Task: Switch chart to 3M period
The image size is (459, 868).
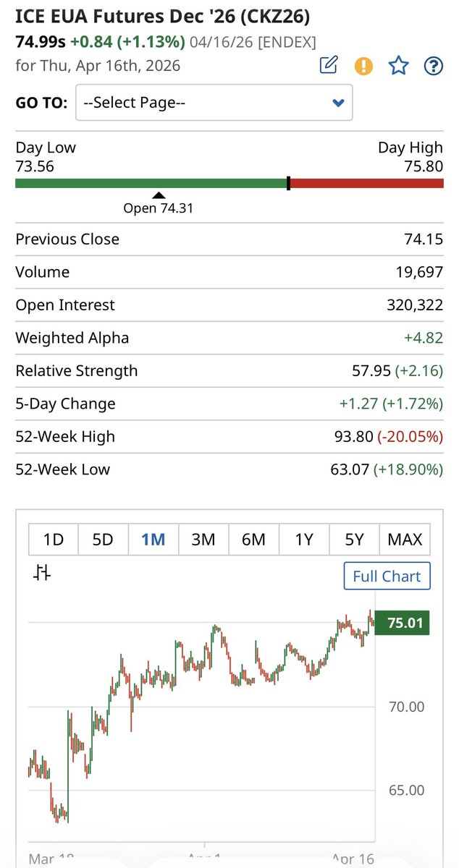Action: 203,540
